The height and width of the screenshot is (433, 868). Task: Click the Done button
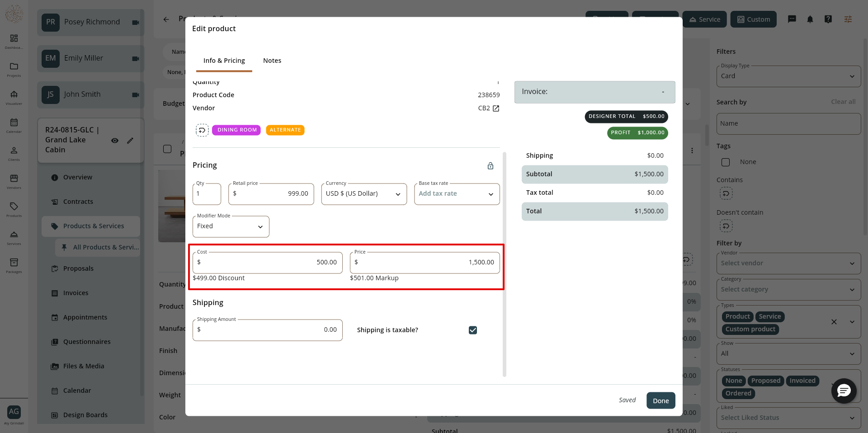[x=661, y=401]
